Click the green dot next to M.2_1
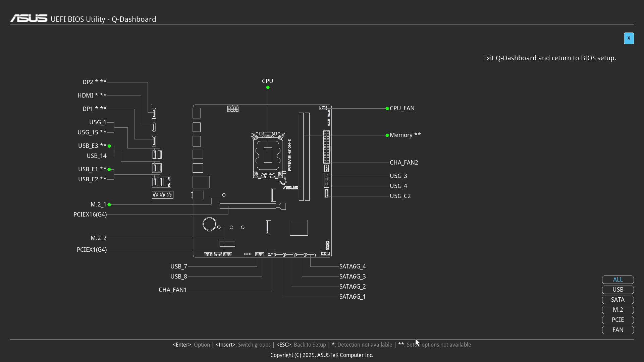Image resolution: width=644 pixels, height=362 pixels. (109, 204)
